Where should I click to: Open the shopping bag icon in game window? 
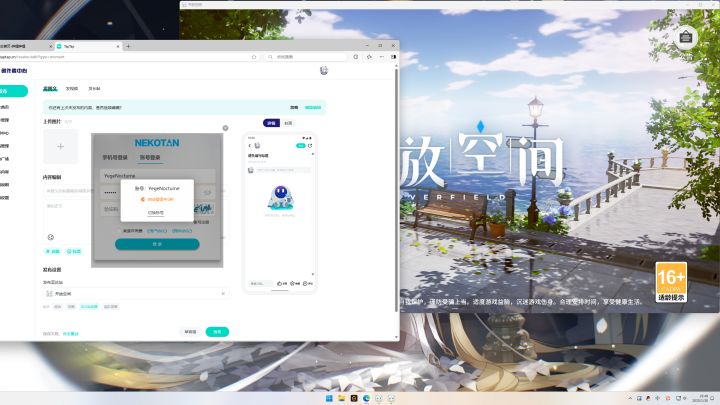point(686,37)
